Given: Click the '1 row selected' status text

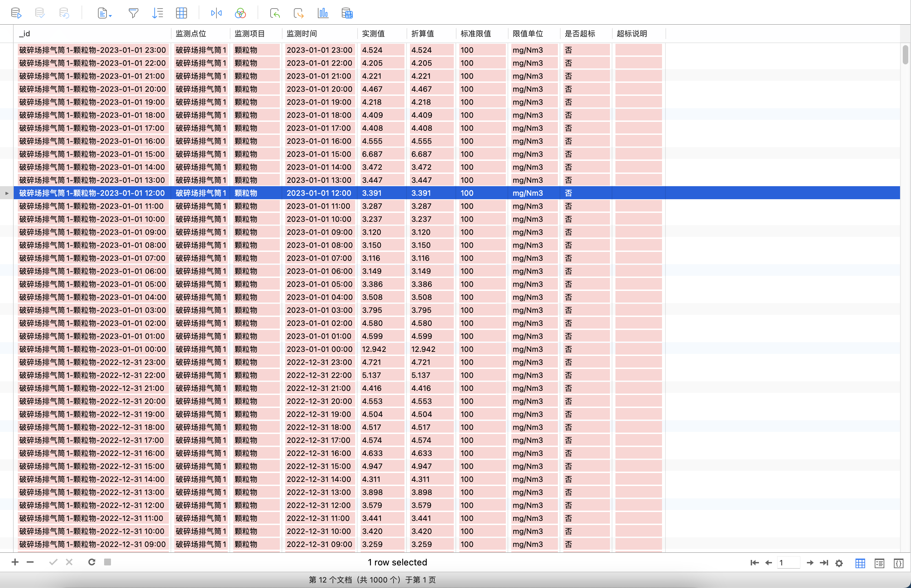Looking at the screenshot, I should tap(397, 562).
